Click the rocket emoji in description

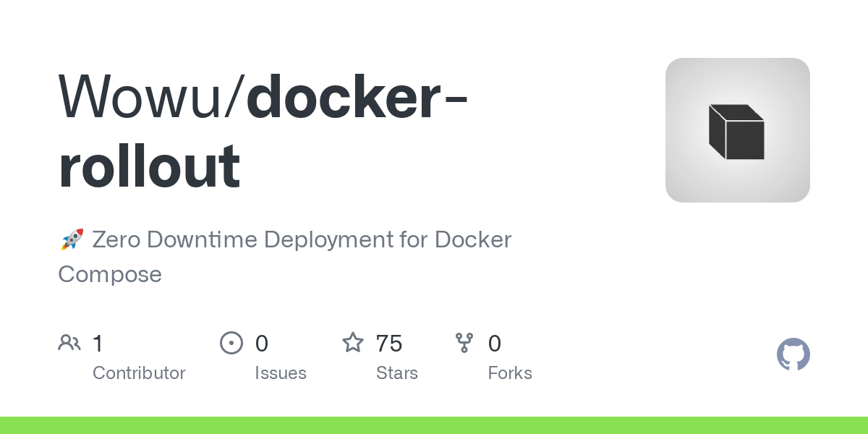[x=72, y=239]
